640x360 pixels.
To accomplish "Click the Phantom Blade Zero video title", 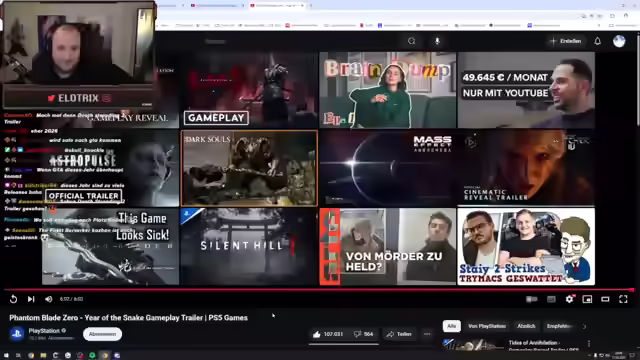I will (x=129, y=318).
